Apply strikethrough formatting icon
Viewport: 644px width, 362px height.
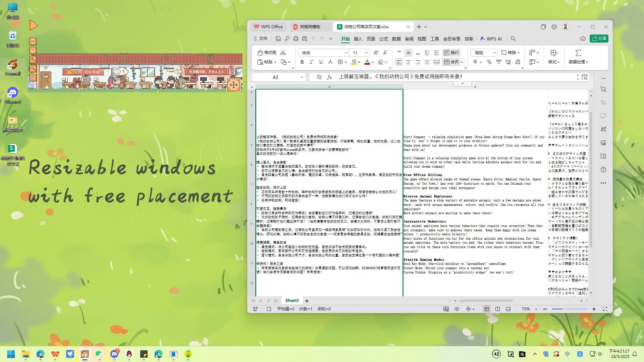pyautogui.click(x=330, y=62)
